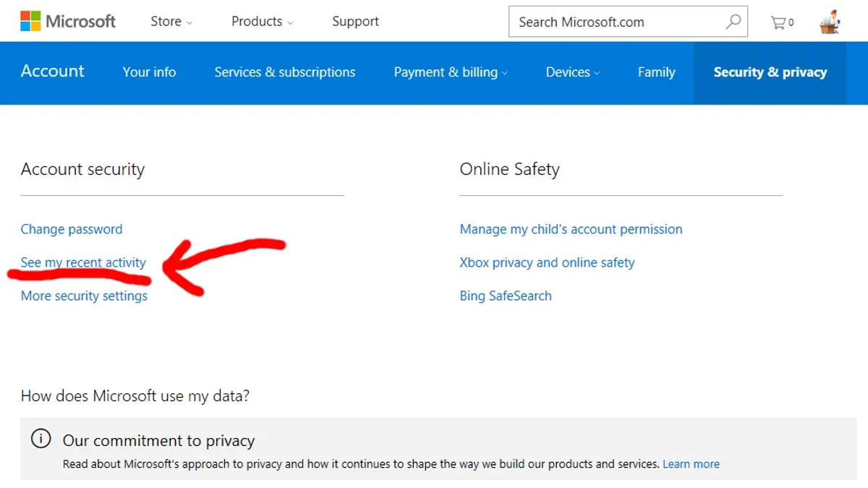Image resolution: width=868 pixels, height=488 pixels.
Task: Click the Microsoft logo
Action: (67, 22)
